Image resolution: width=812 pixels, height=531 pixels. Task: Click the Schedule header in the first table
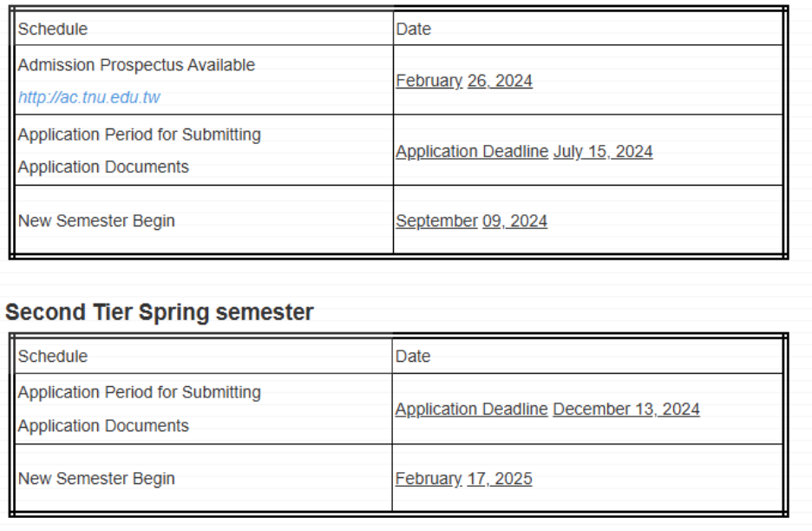click(53, 29)
